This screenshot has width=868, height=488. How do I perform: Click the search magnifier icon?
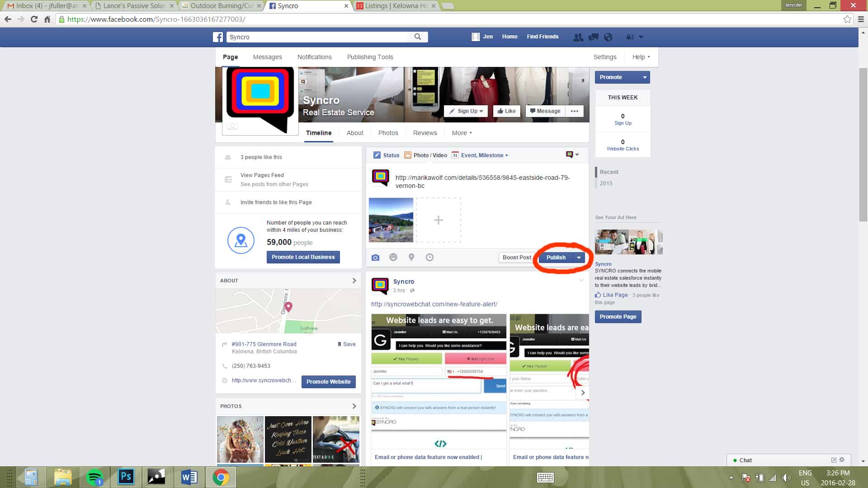(418, 37)
